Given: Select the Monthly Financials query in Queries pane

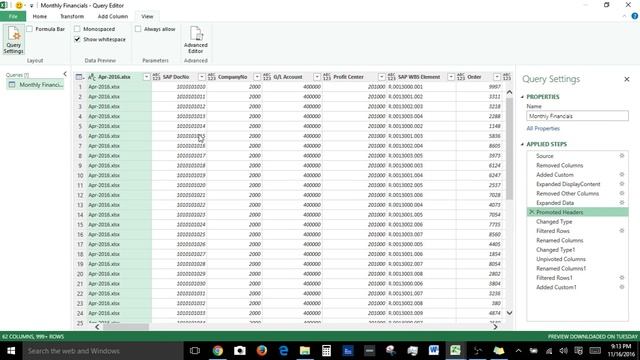Looking at the screenshot, I should [x=36, y=84].
